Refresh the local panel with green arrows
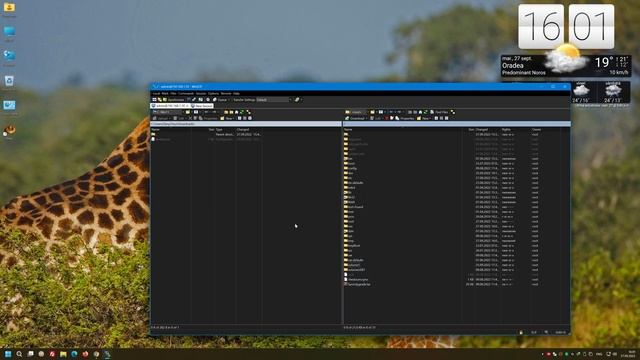 click(x=242, y=112)
